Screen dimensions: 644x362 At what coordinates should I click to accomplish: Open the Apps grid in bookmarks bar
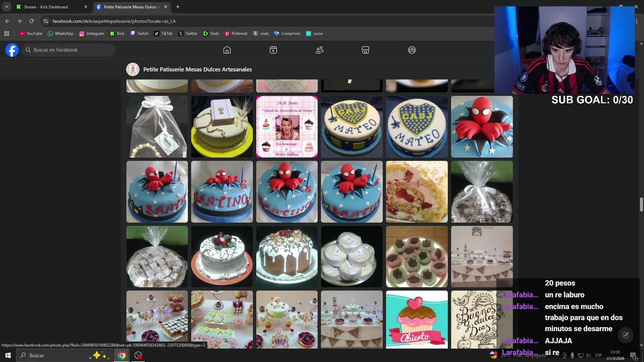[x=7, y=34]
